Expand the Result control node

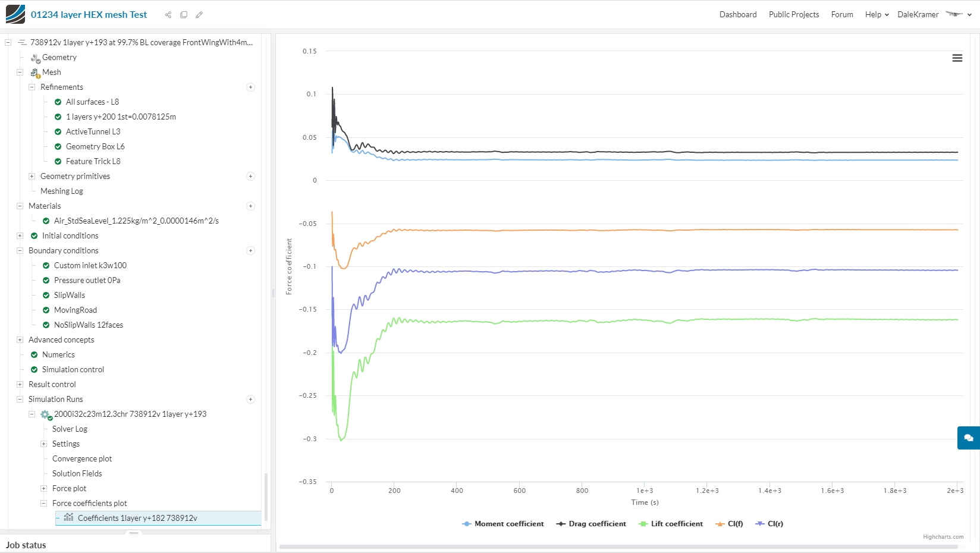[x=20, y=385]
